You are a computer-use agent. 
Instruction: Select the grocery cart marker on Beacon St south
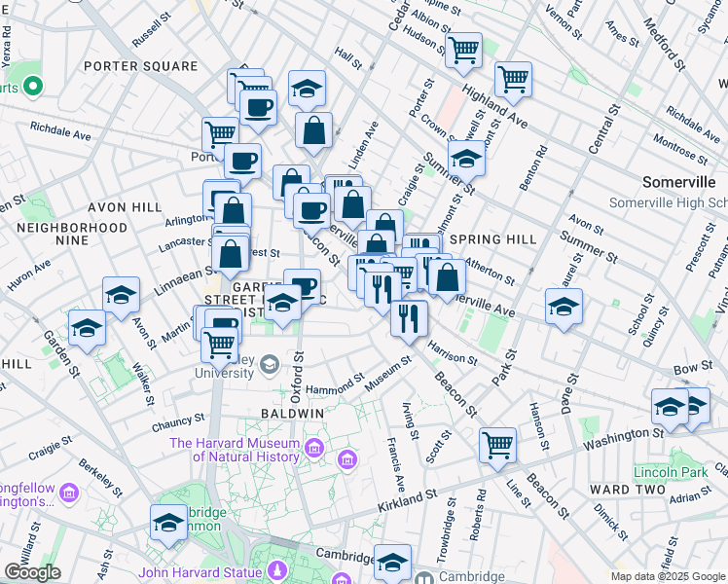pyautogui.click(x=497, y=447)
